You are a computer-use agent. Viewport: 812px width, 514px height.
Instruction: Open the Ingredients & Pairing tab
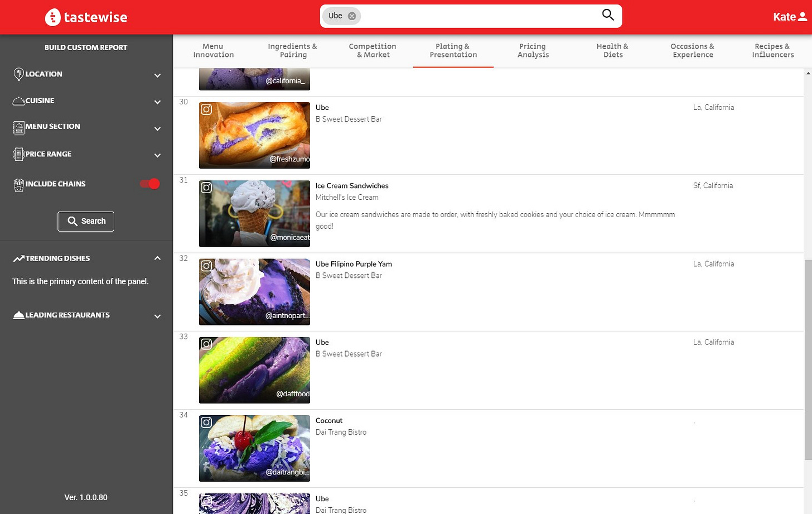pyautogui.click(x=293, y=51)
